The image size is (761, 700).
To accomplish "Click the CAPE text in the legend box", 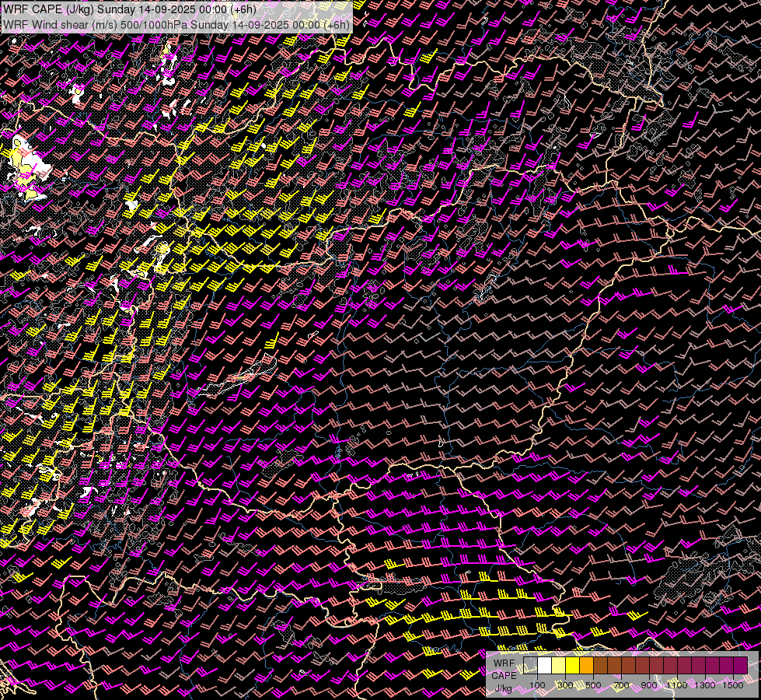I will point(504,675).
